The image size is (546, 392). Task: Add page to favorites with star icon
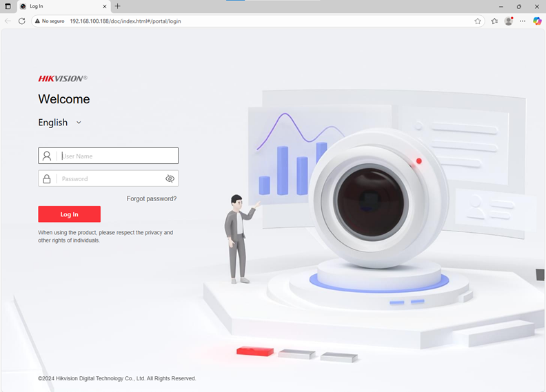click(x=478, y=21)
